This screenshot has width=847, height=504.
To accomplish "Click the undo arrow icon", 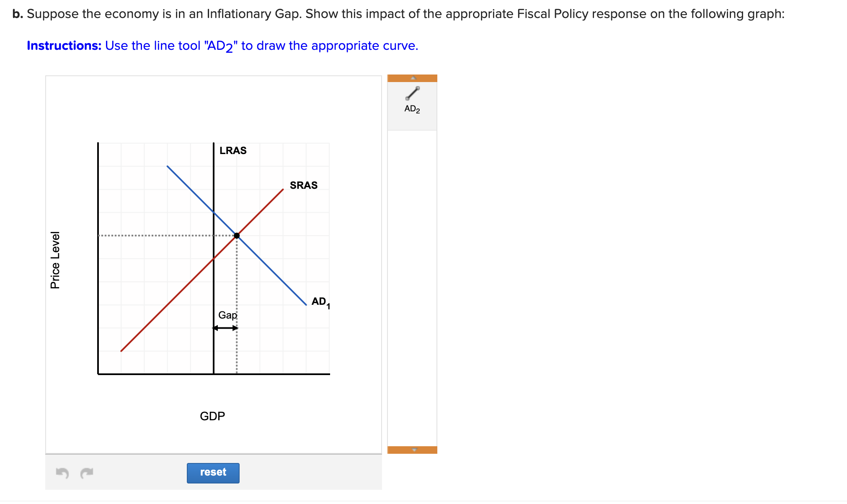I will (62, 473).
